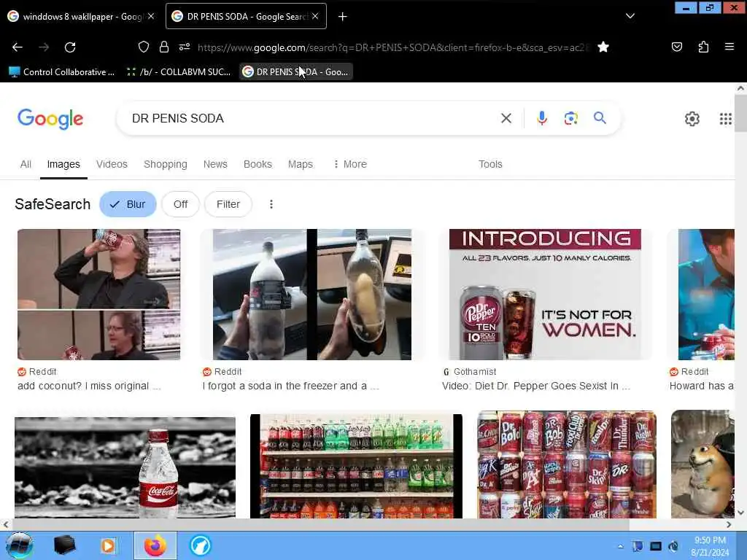The height and width of the screenshot is (560, 747).
Task: Switch to the All results tab
Action: [26, 164]
